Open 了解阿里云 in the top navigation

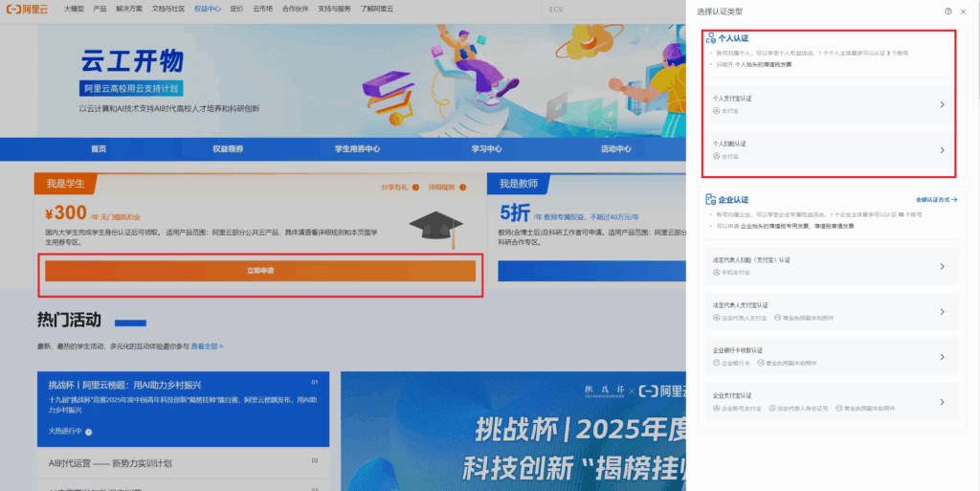[x=377, y=10]
